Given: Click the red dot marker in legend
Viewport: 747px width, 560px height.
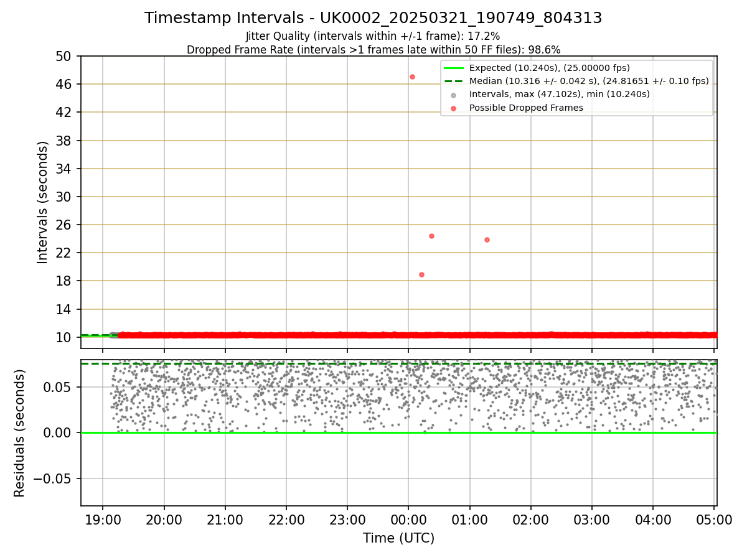Looking at the screenshot, I should 453,108.
